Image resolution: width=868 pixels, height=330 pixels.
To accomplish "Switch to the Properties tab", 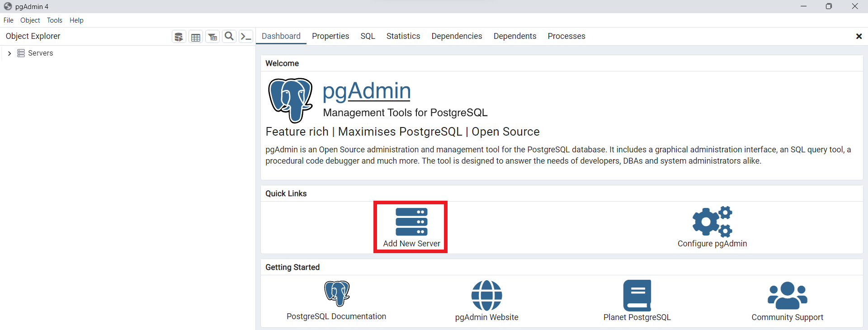I will 330,36.
